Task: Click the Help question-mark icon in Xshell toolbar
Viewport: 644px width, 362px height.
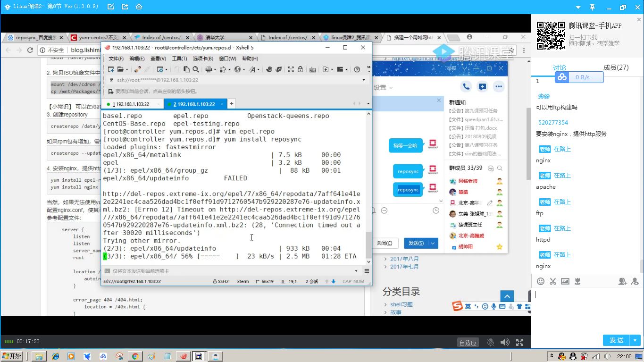Action: 357,69
